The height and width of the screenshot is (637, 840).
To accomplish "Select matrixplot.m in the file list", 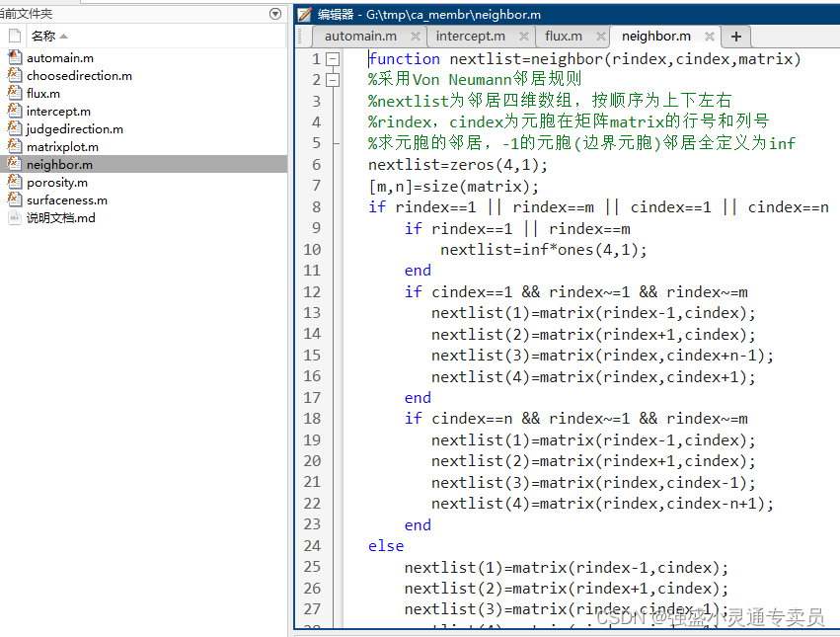I will click(x=62, y=146).
